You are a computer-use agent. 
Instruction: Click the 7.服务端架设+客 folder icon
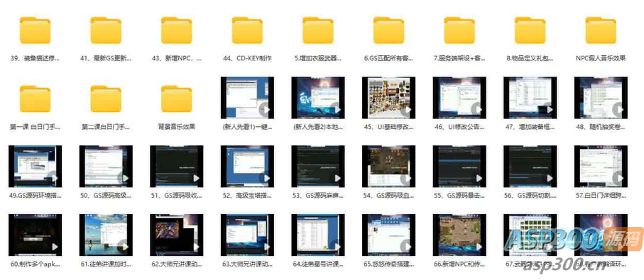click(459, 30)
